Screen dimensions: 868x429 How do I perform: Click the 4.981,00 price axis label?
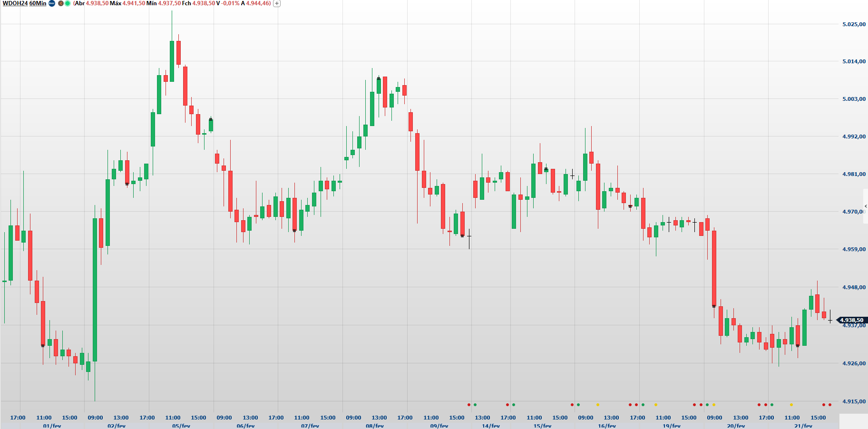[x=854, y=174]
